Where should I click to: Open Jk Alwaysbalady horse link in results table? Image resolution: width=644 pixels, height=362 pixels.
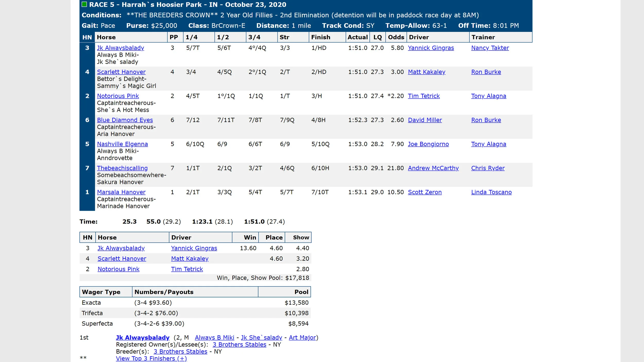pyautogui.click(x=120, y=48)
